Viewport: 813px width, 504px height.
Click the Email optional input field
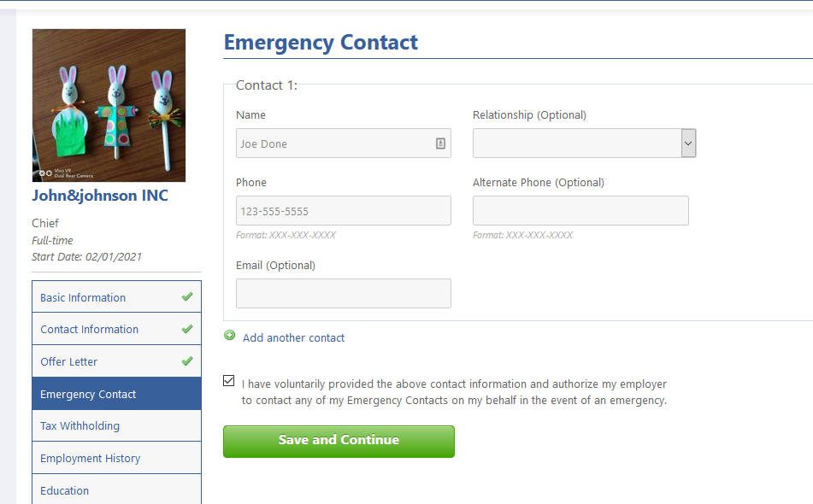(343, 293)
